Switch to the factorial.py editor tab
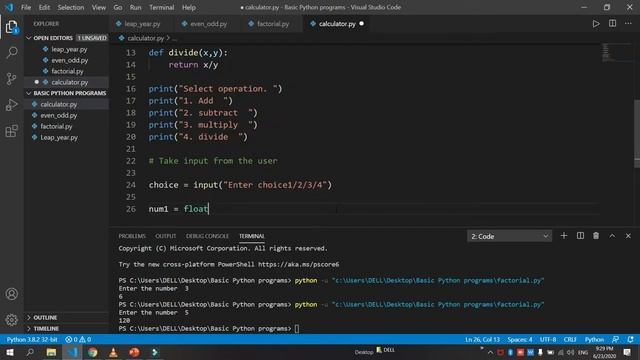 [x=272, y=24]
